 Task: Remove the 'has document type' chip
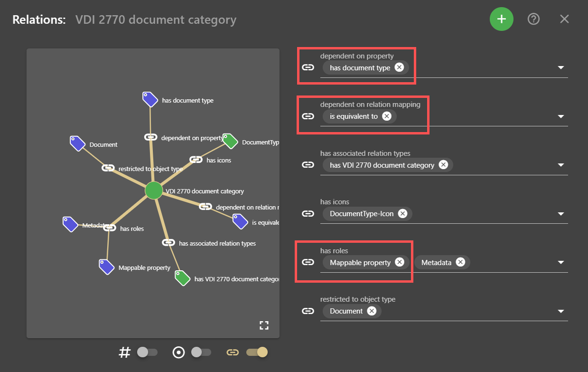pyautogui.click(x=400, y=67)
